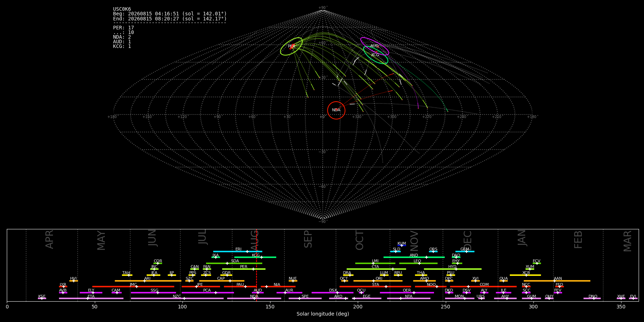Click the red NDA radiant circle on map
The width and height of the screenshot is (644, 322).
(x=336, y=110)
